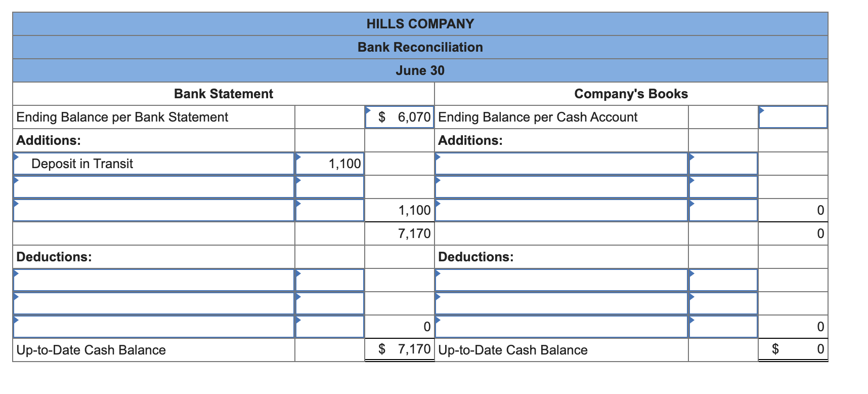Select the third Company's Books Additions amount cell

(x=723, y=210)
